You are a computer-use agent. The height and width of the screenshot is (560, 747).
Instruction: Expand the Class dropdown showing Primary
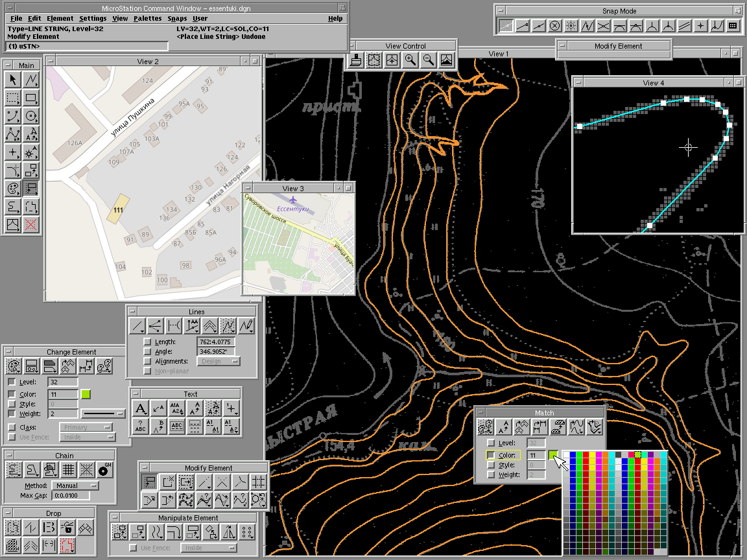86,428
